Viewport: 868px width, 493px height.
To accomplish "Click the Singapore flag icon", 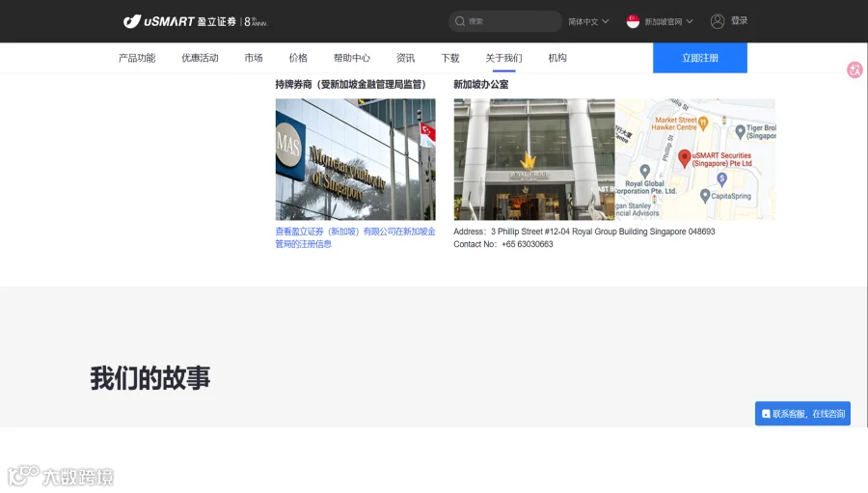I will pos(633,21).
